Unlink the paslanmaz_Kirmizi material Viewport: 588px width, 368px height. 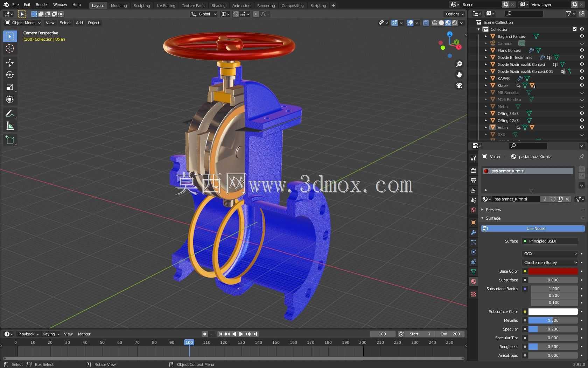pyautogui.click(x=568, y=199)
